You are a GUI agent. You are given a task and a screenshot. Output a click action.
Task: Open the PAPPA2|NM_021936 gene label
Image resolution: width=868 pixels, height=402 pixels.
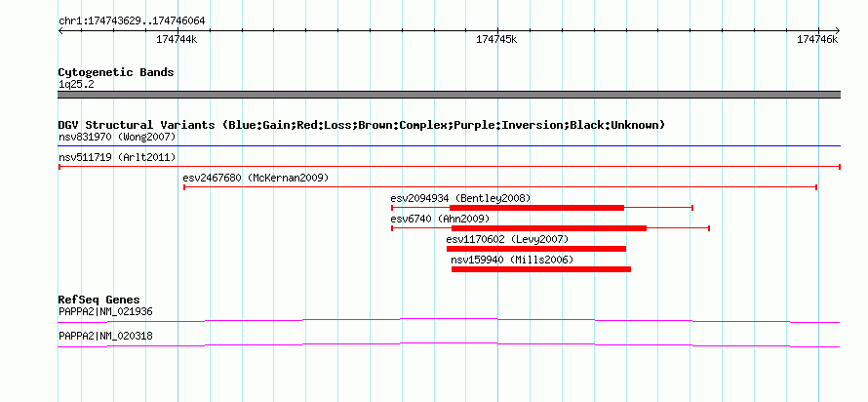pos(105,311)
